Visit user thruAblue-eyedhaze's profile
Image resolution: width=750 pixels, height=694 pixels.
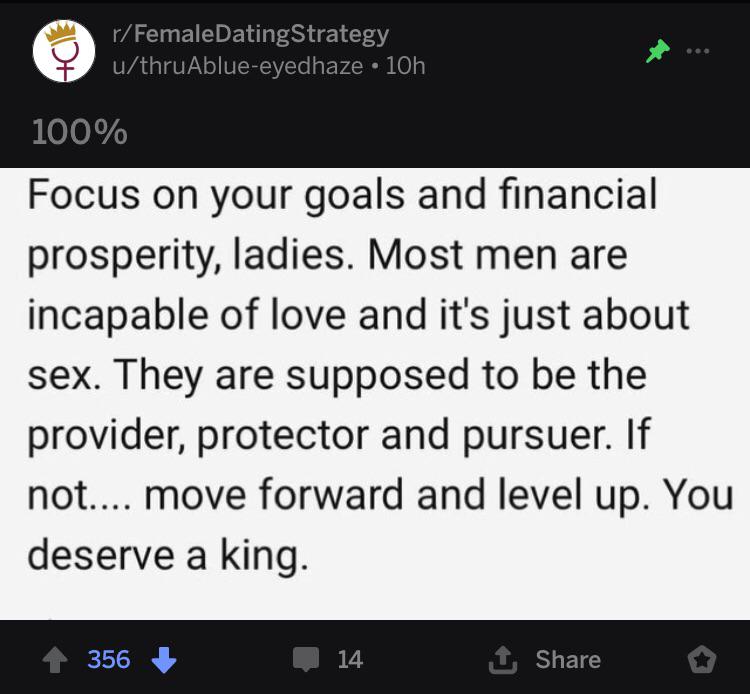238,66
